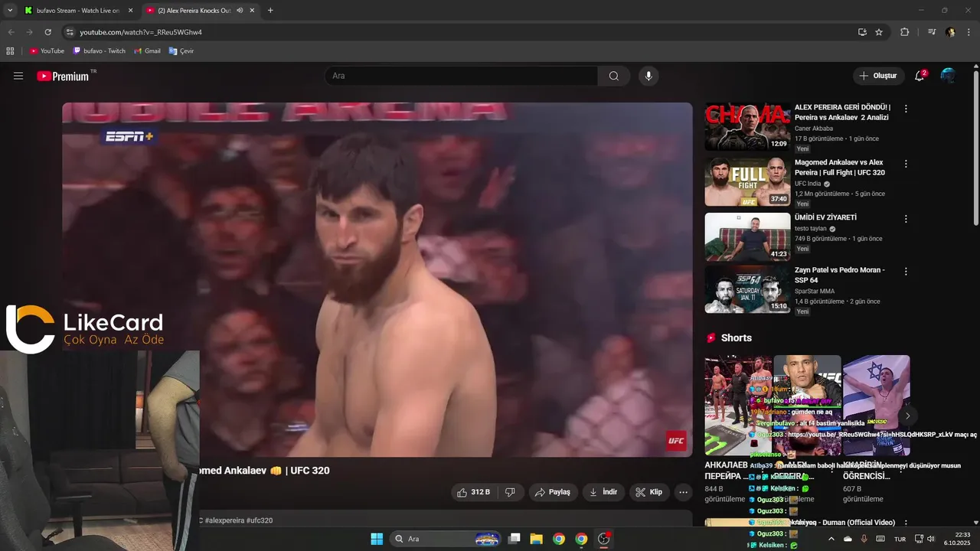Open Chrome profile avatar
Image resolution: width=980 pixels, height=551 pixels.
[950, 32]
